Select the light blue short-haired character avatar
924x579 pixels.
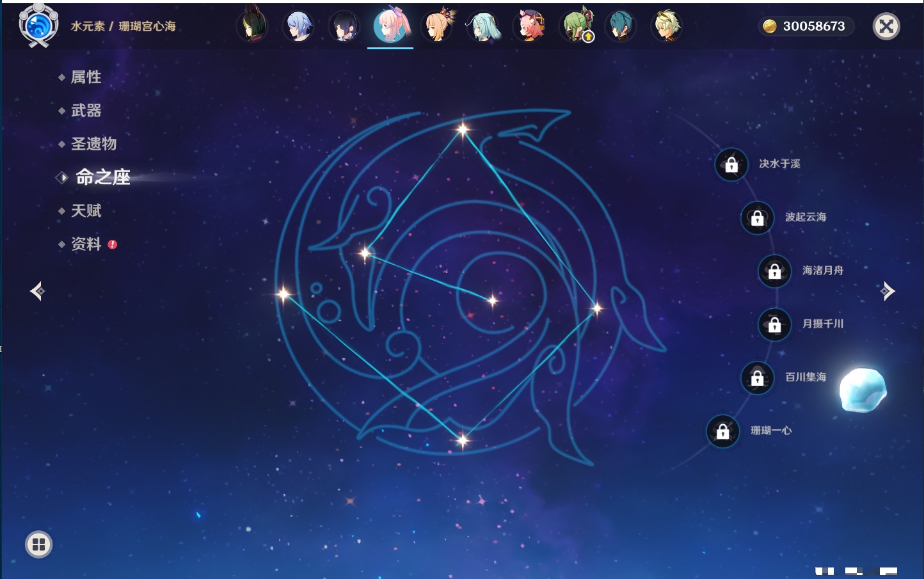point(298,26)
